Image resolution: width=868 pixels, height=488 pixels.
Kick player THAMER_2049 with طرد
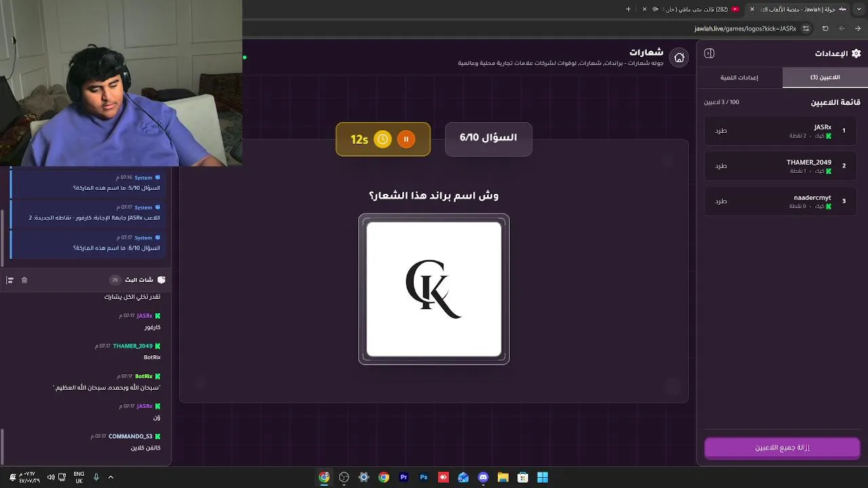[721, 165]
